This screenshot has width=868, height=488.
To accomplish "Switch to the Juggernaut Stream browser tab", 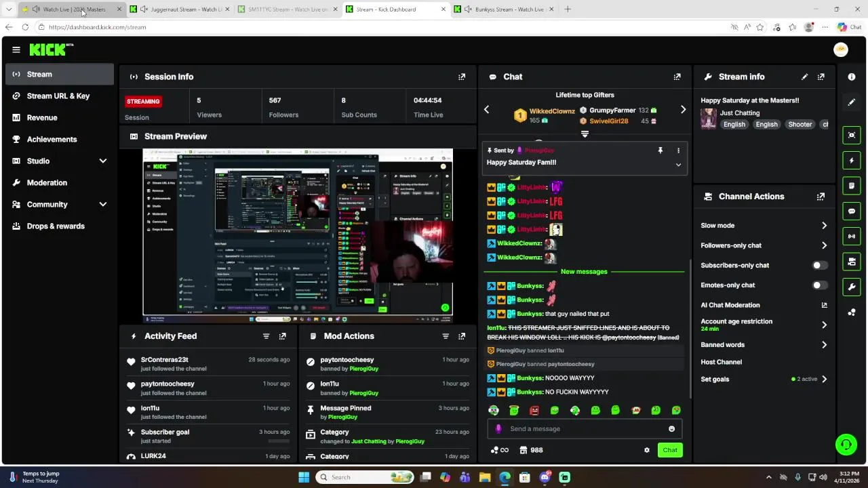I will pos(180,9).
